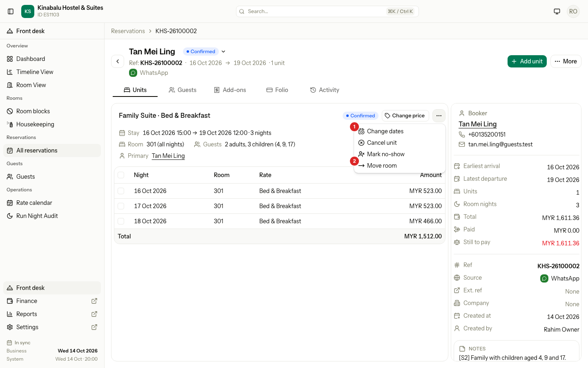Image resolution: width=588 pixels, height=368 pixels.
Task: Switch to the Add-ons tab
Action: pyautogui.click(x=230, y=90)
